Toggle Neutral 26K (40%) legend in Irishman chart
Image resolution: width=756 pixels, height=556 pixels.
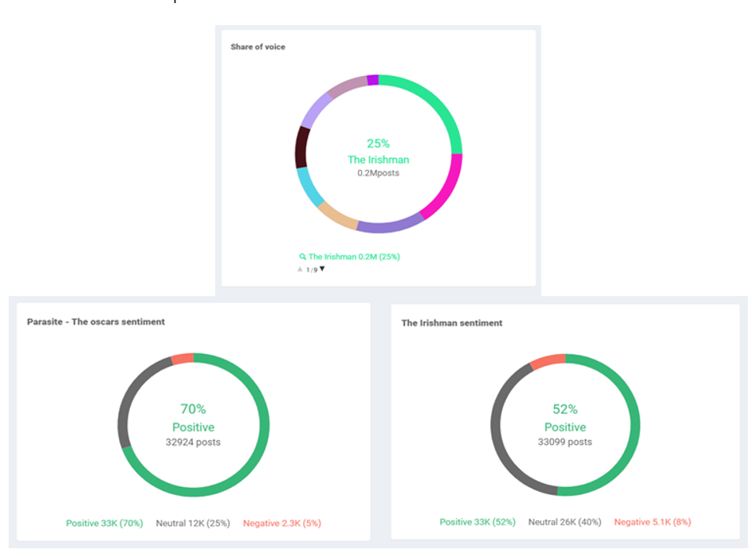coord(565,522)
